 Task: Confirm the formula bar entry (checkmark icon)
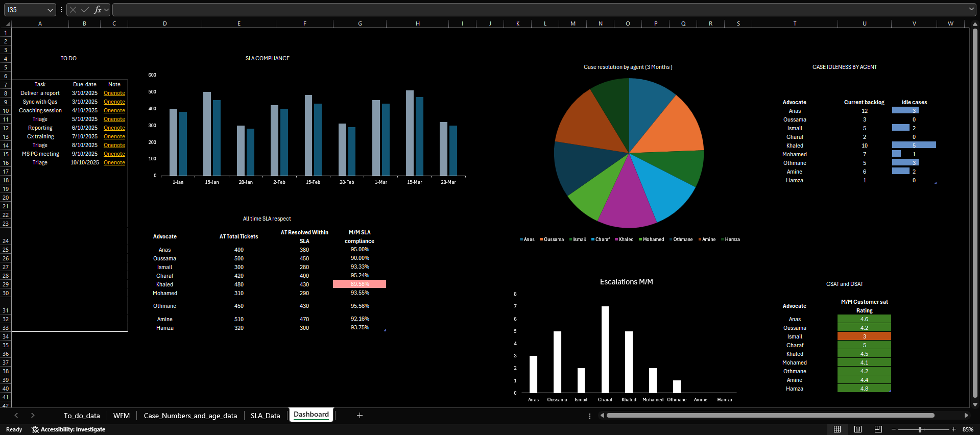[x=85, y=10]
